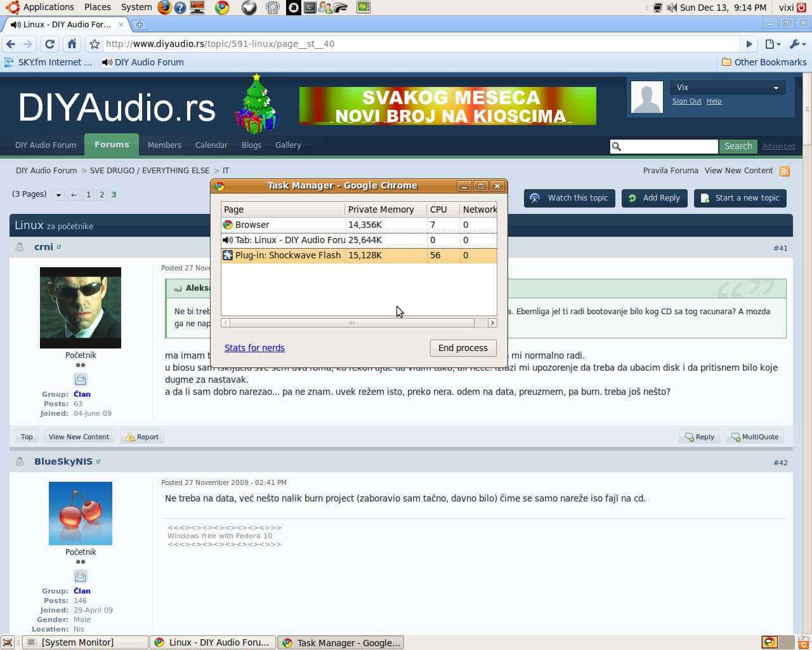
Task: Sort by the Private Memory column header
Action: [386, 209]
